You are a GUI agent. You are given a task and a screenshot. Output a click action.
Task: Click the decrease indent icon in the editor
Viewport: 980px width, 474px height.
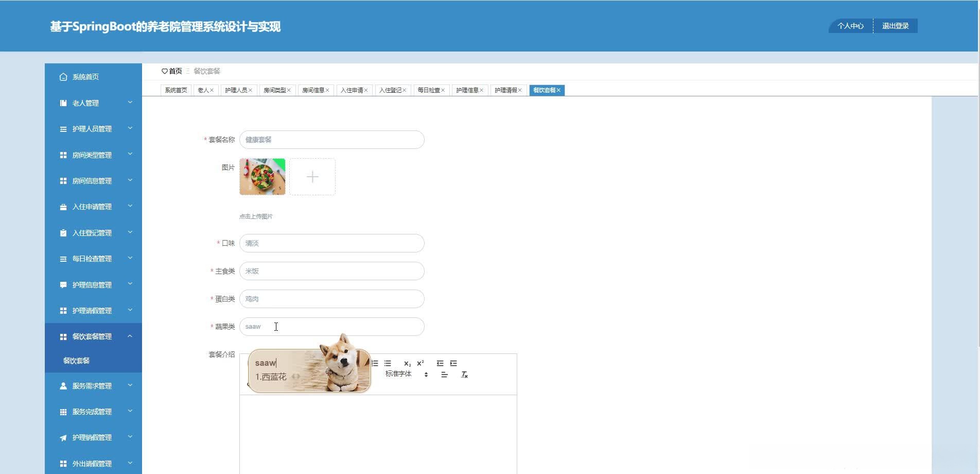(x=441, y=363)
